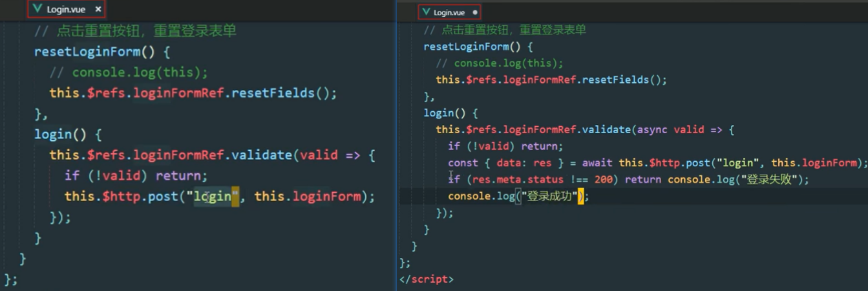This screenshot has width=868, height=291.
Task: Click the closing </script> tag in the right pane
Action: pyautogui.click(x=427, y=279)
